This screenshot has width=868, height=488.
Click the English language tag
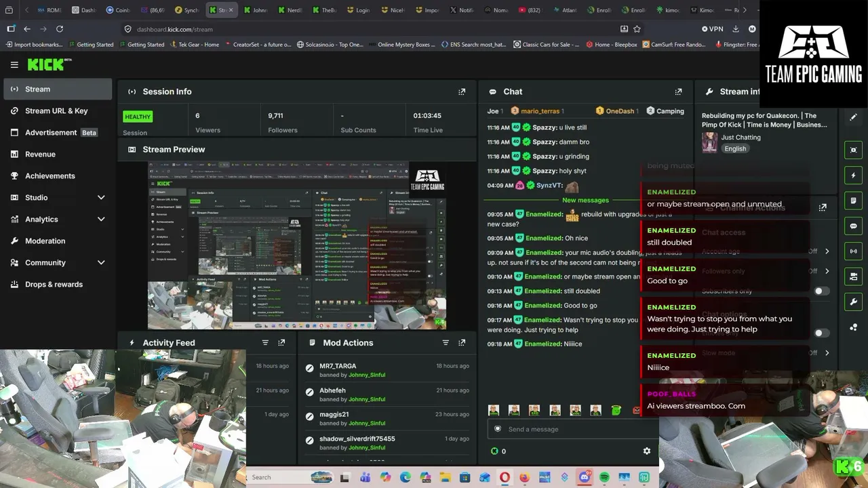tap(735, 148)
